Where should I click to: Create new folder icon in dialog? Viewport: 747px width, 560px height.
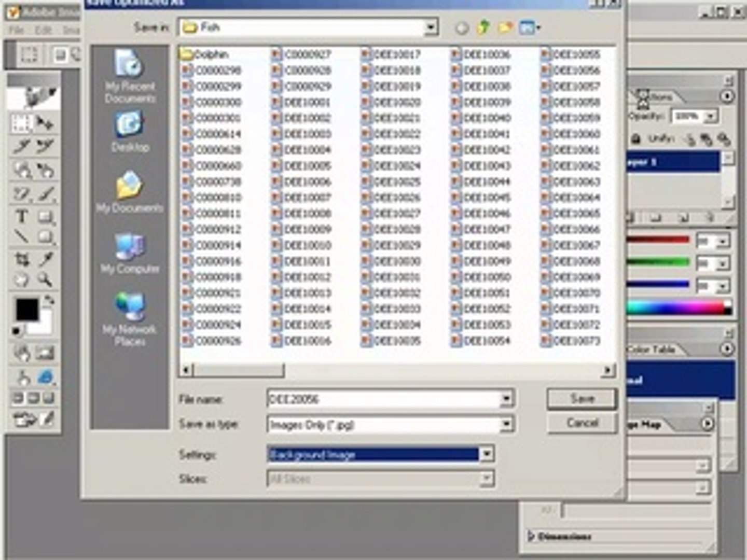(x=505, y=27)
